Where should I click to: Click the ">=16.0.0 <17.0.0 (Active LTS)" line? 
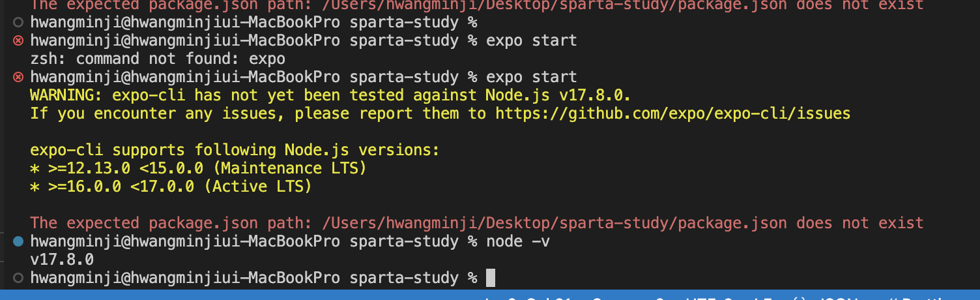pyautogui.click(x=171, y=187)
